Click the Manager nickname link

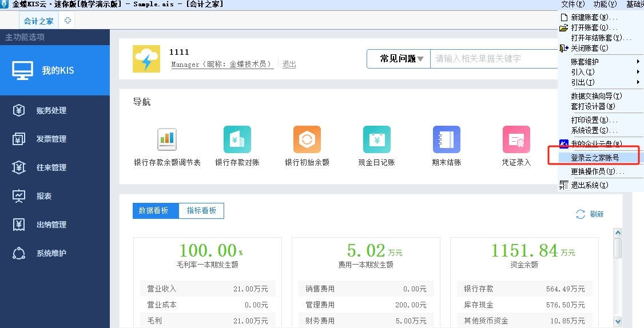[222, 64]
